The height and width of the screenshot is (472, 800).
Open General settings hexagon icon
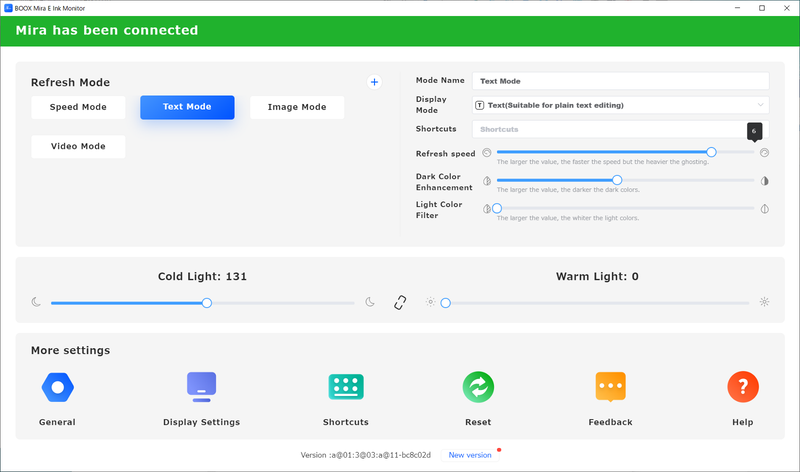[57, 387]
